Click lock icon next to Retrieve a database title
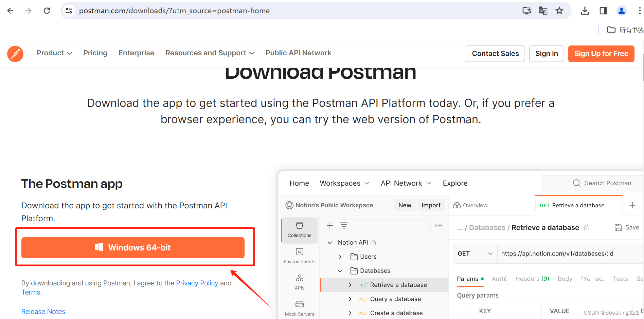The width and height of the screenshot is (644, 319). (587, 228)
